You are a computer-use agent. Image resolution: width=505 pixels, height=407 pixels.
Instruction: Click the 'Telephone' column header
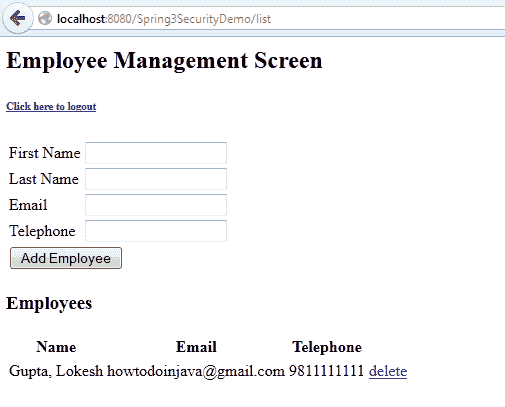(327, 347)
